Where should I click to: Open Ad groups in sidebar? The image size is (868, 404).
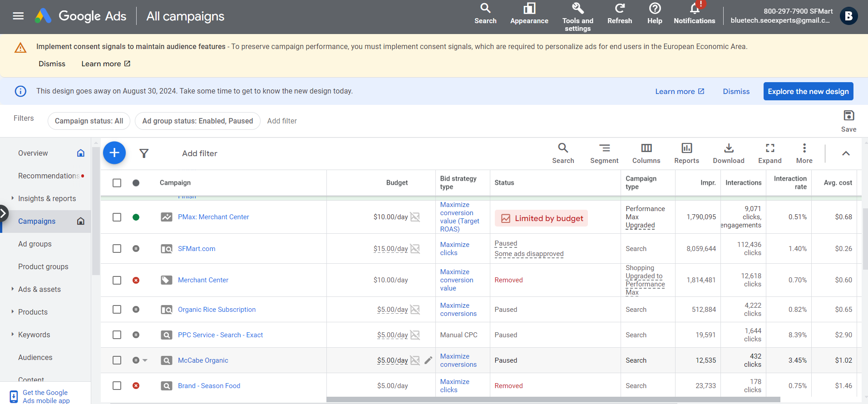click(x=35, y=244)
